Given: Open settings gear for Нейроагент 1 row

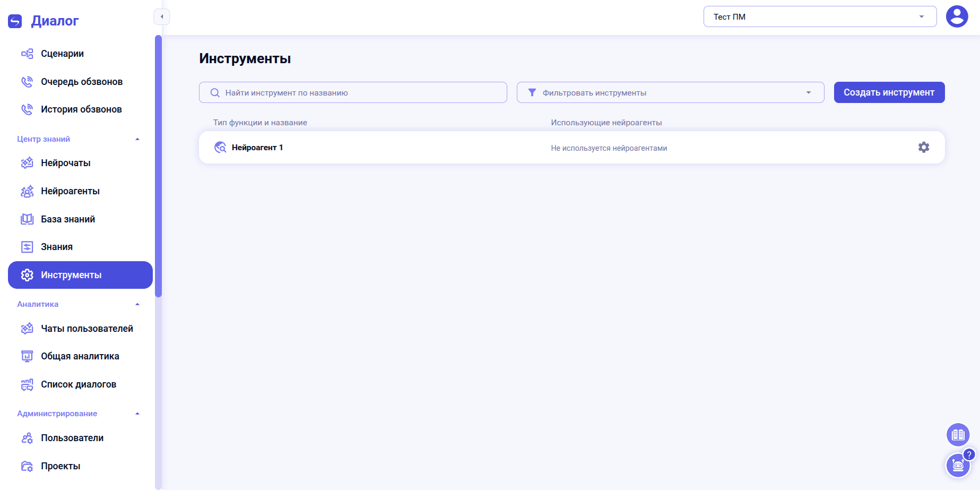Looking at the screenshot, I should pyautogui.click(x=924, y=148).
